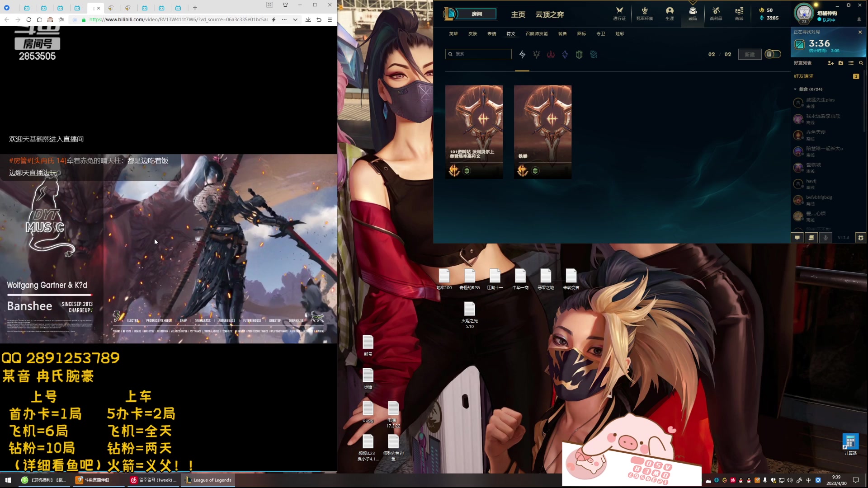Viewport: 868px width, 488px height.
Task: Open the 战利品 loot icon
Action: [716, 14]
